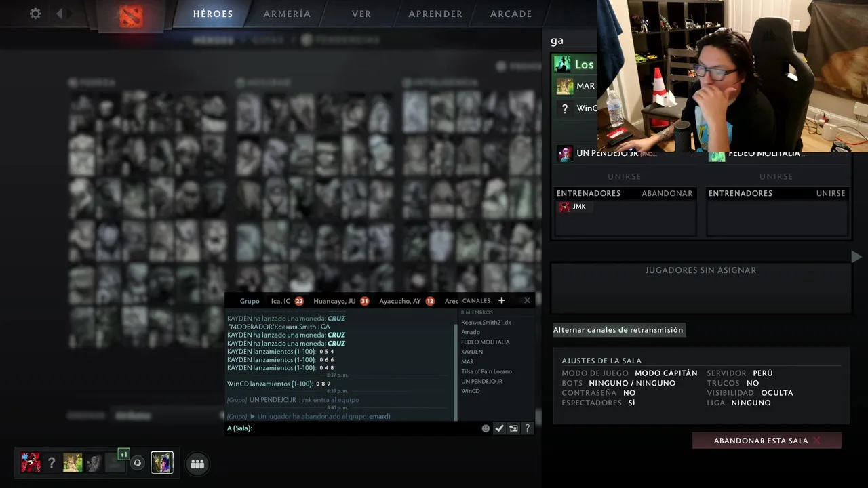The height and width of the screenshot is (488, 868).
Task: Select WinCD in chat member list
Action: click(471, 391)
